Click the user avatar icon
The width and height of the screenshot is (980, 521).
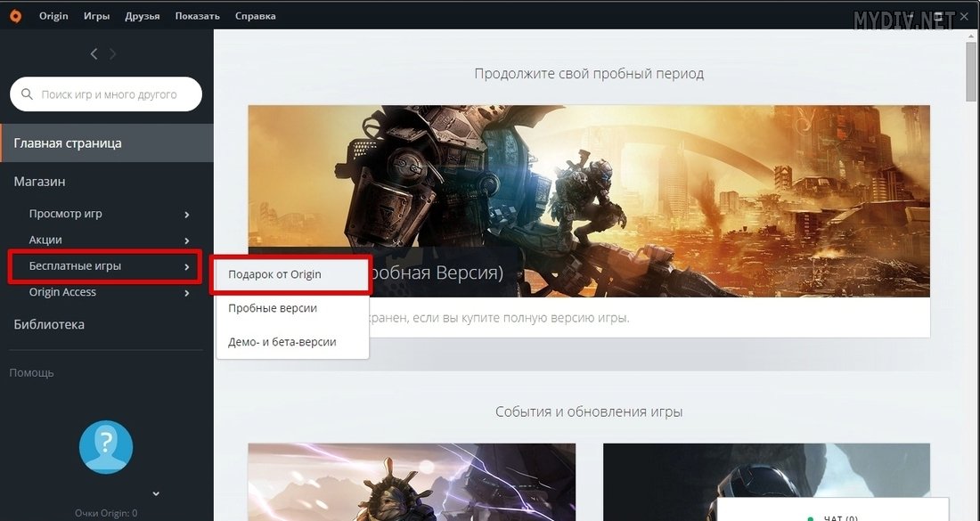coord(106,447)
